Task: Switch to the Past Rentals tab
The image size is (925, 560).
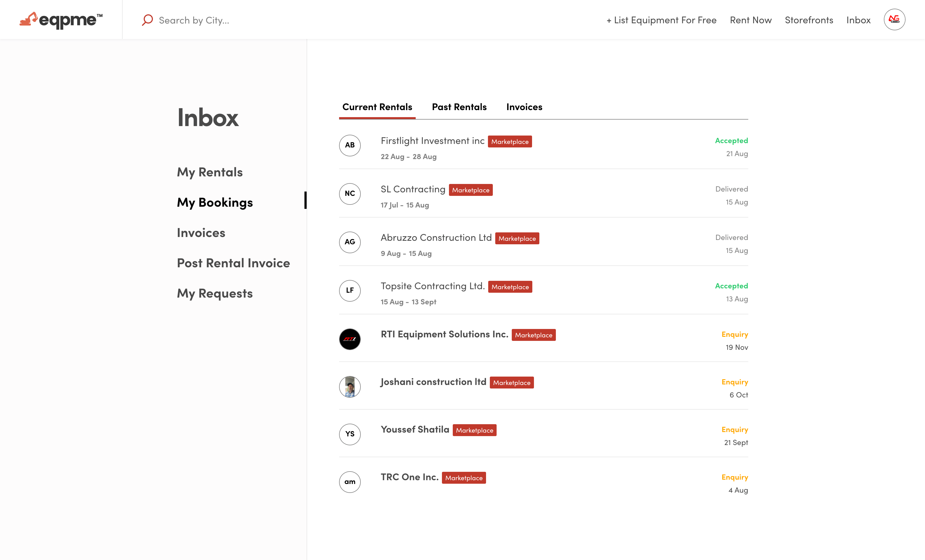Action: (x=459, y=107)
